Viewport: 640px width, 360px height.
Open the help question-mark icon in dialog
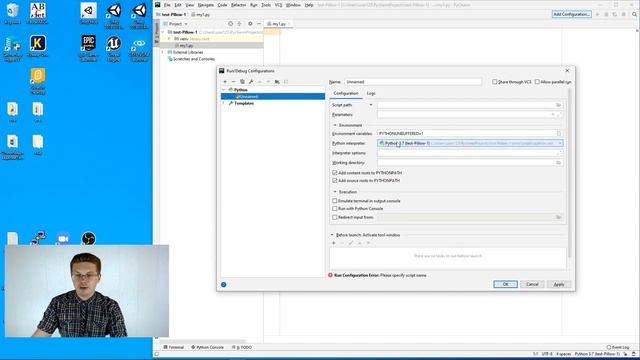224,284
